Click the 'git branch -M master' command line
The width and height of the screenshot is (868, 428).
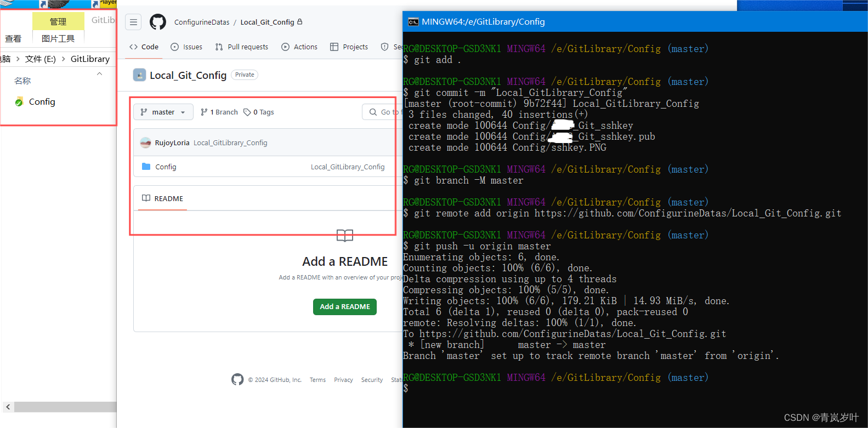pos(463,180)
